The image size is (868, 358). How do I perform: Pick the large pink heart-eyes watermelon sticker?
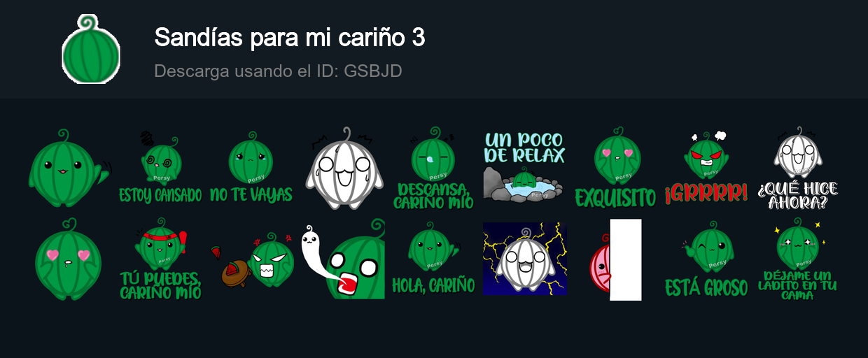point(68,259)
